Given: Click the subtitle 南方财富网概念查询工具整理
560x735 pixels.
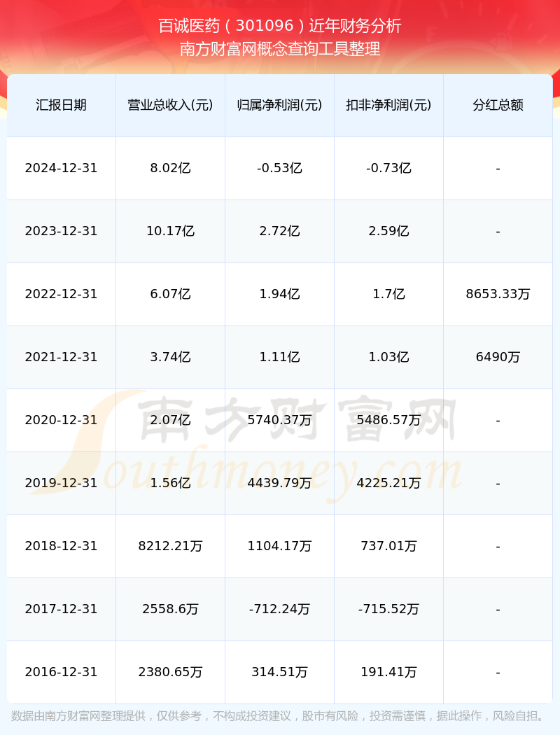Looking at the screenshot, I should click(x=280, y=49).
